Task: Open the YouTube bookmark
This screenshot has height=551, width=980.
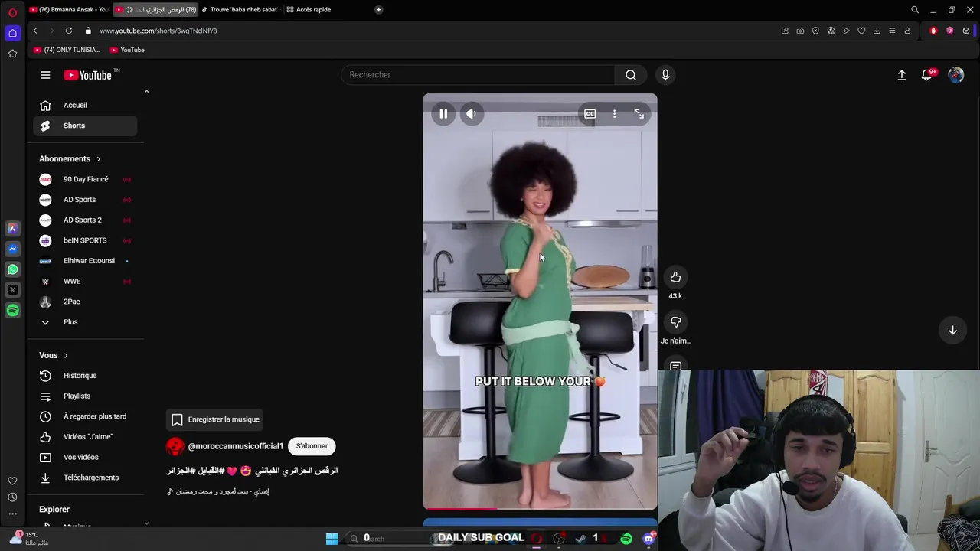Action: (127, 50)
